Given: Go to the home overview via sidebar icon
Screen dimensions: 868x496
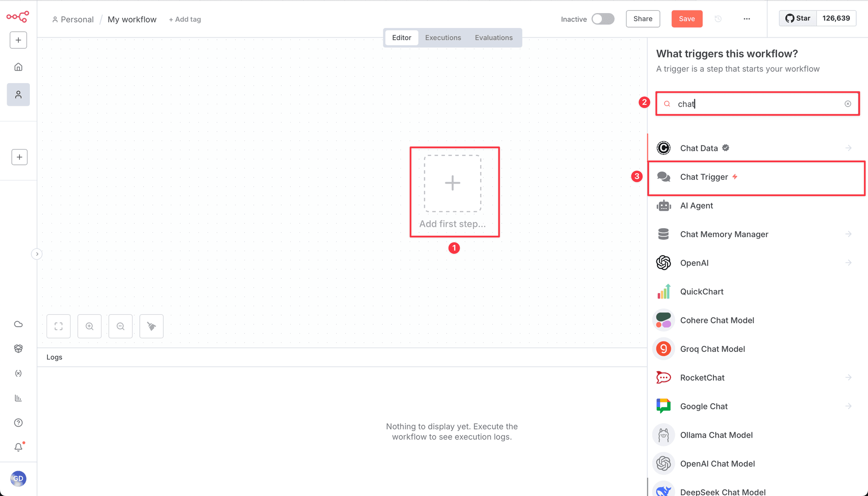Looking at the screenshot, I should (x=18, y=66).
